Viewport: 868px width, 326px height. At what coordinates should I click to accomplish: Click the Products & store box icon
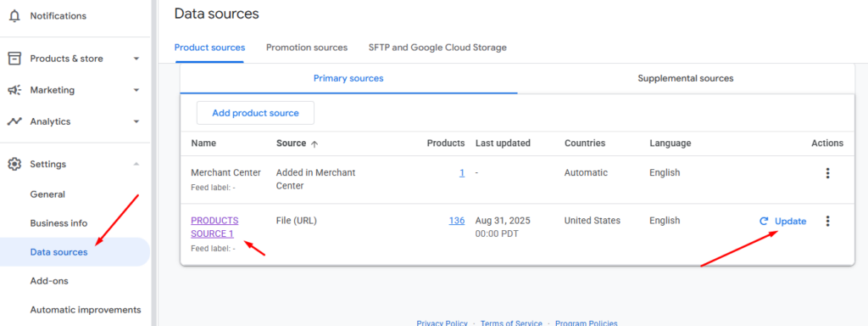coord(14,59)
